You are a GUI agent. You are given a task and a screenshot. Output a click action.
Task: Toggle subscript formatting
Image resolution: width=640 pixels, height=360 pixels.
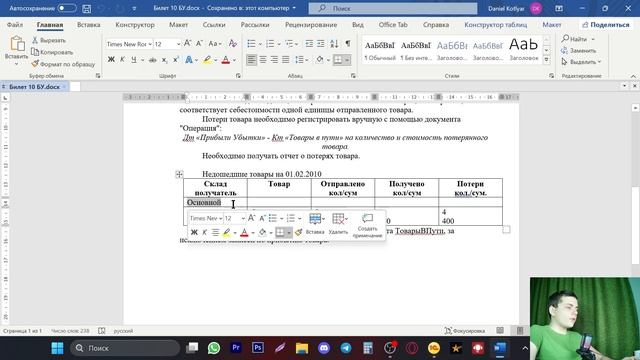[164, 60]
